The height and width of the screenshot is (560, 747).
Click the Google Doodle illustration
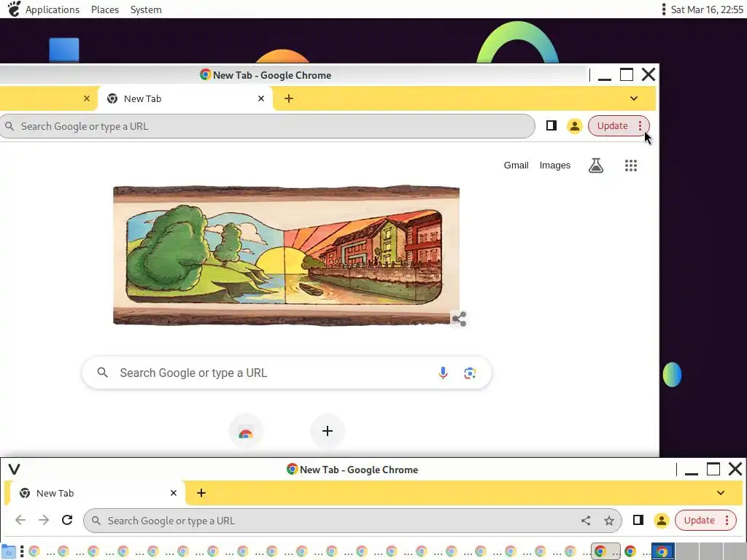pos(286,255)
